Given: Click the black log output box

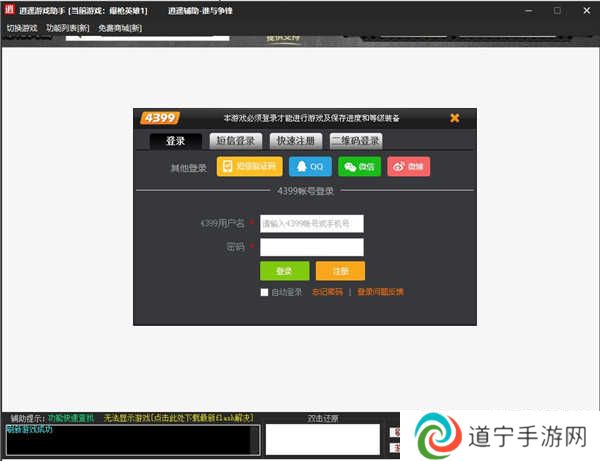Looking at the screenshot, I should click(x=133, y=440).
